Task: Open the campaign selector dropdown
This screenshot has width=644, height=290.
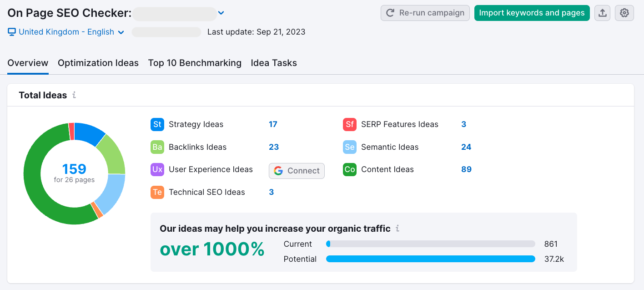Action: click(221, 13)
